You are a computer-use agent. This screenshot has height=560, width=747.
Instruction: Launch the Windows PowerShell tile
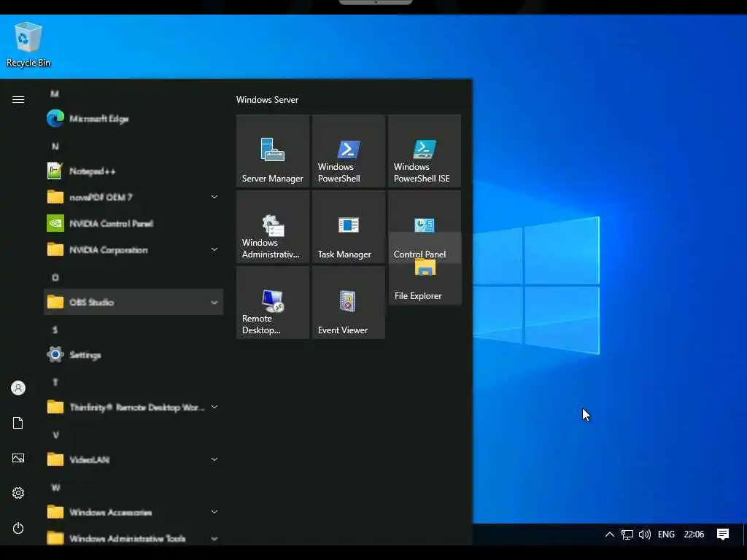[348, 151]
